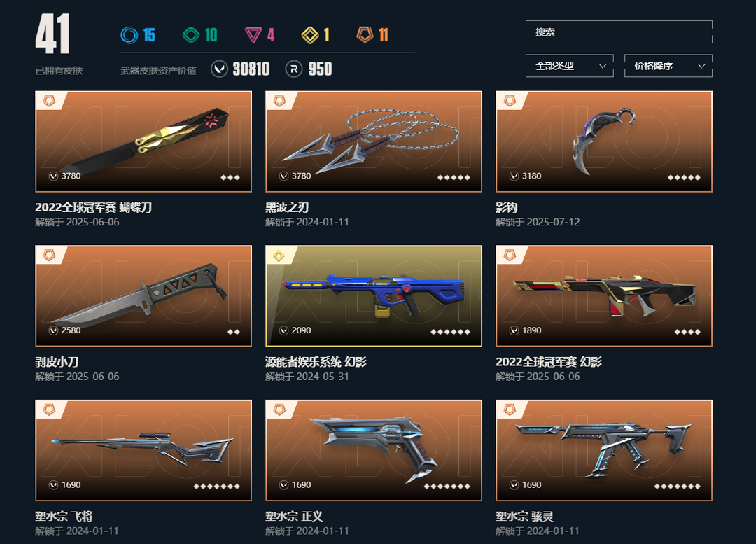Click the VP currency icon beside 30810
Image resolution: width=756 pixels, height=544 pixels.
219,69
